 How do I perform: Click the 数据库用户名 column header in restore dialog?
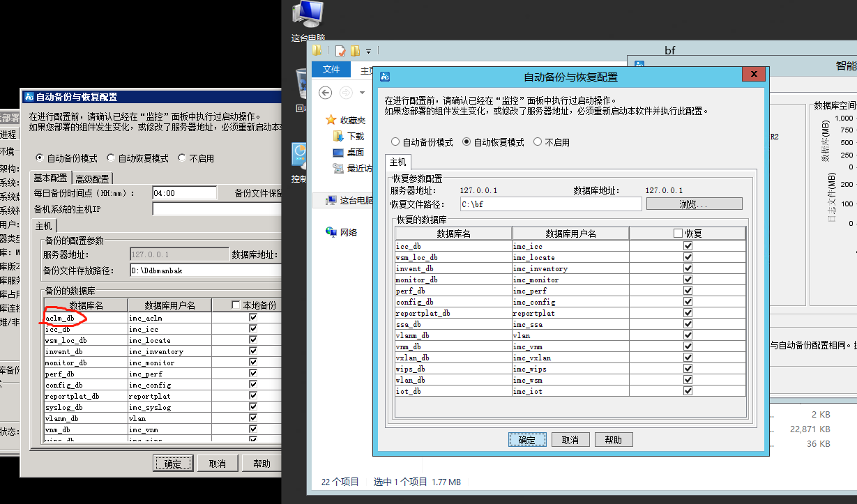570,234
